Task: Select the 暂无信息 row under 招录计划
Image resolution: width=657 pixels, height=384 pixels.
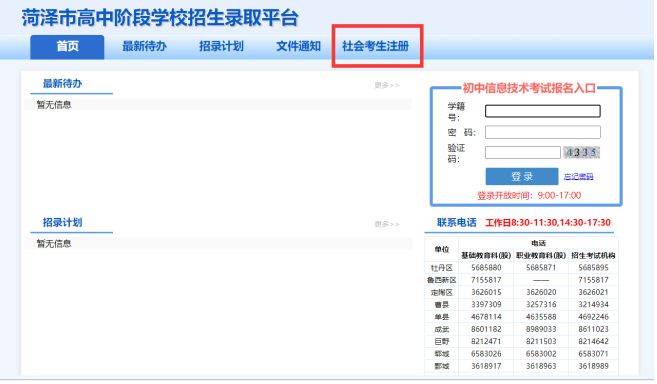Action: pyautogui.click(x=221, y=244)
